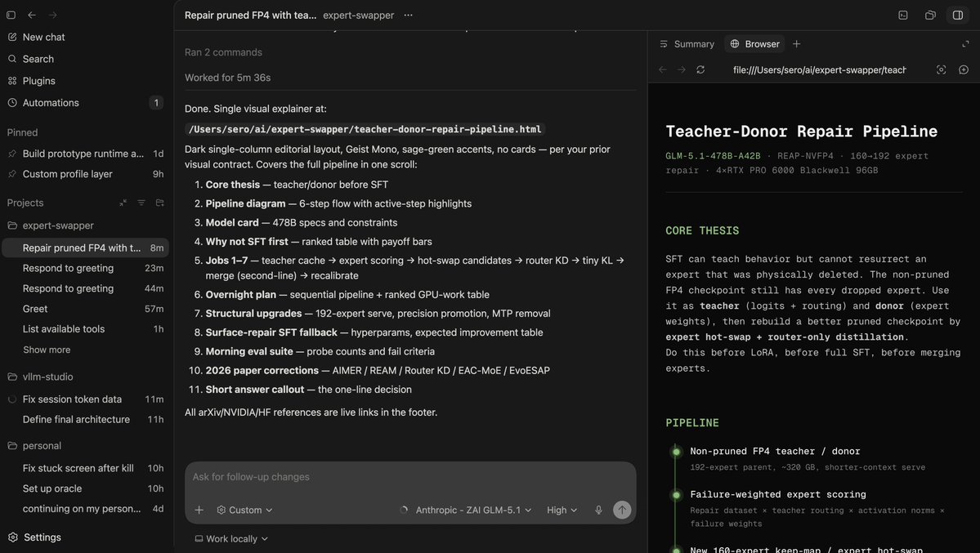Open the continuing on my person... chat
980x553 pixels.
pyautogui.click(x=84, y=509)
